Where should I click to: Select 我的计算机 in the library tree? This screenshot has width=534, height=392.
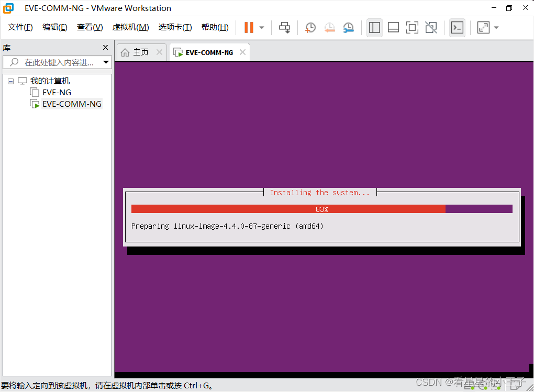(50, 81)
